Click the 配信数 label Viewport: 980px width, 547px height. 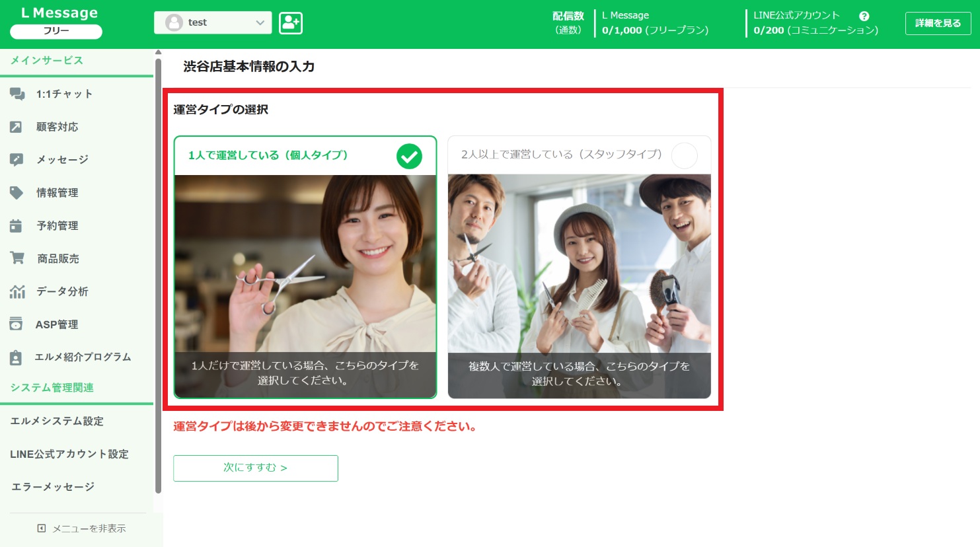pyautogui.click(x=568, y=16)
